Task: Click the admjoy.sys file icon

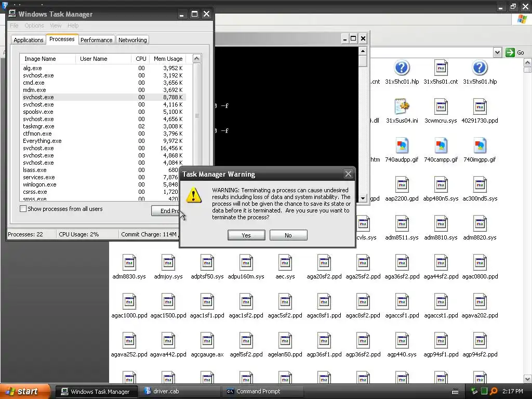Action: tap(168, 262)
